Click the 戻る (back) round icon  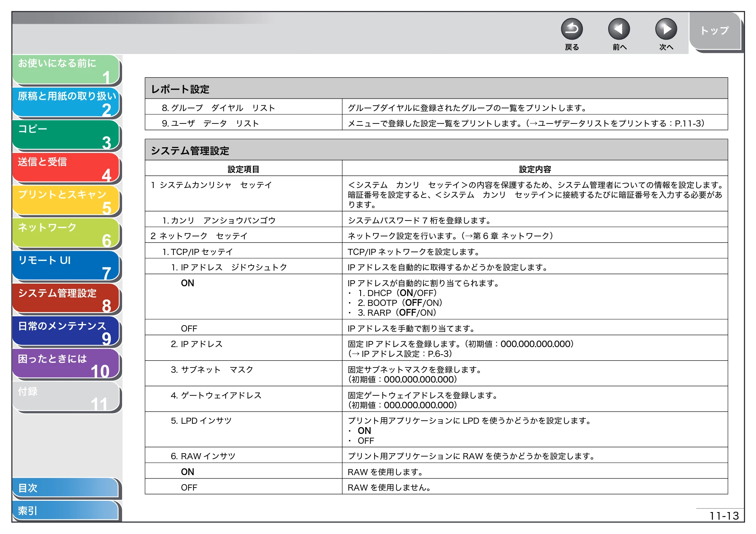point(572,29)
